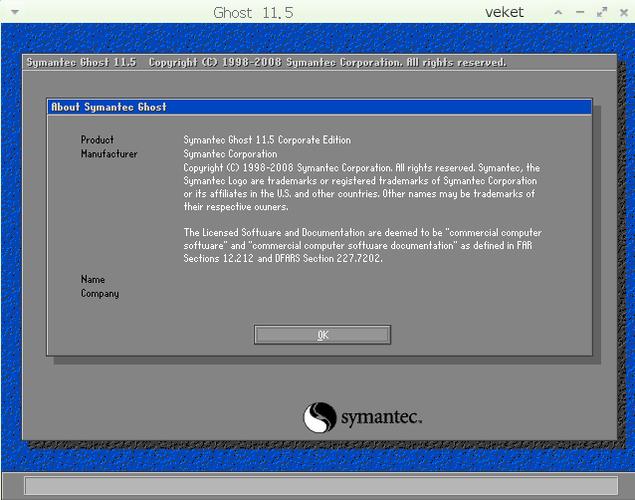Click the 'their respective owners.' line
This screenshot has width=635, height=500.
point(236,206)
